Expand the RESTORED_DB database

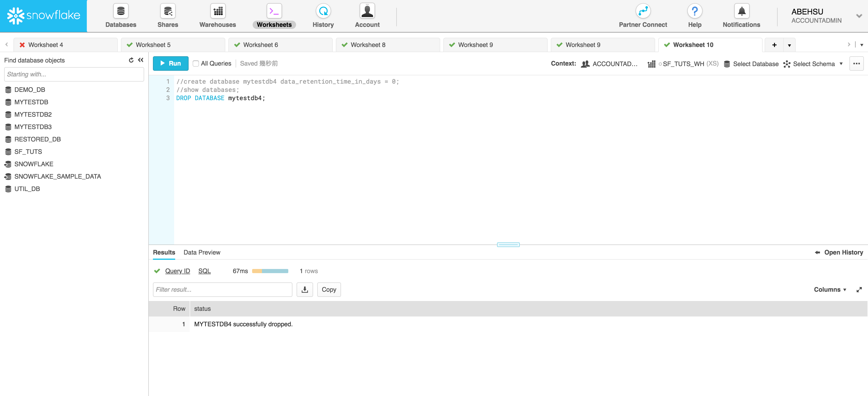[x=37, y=139]
